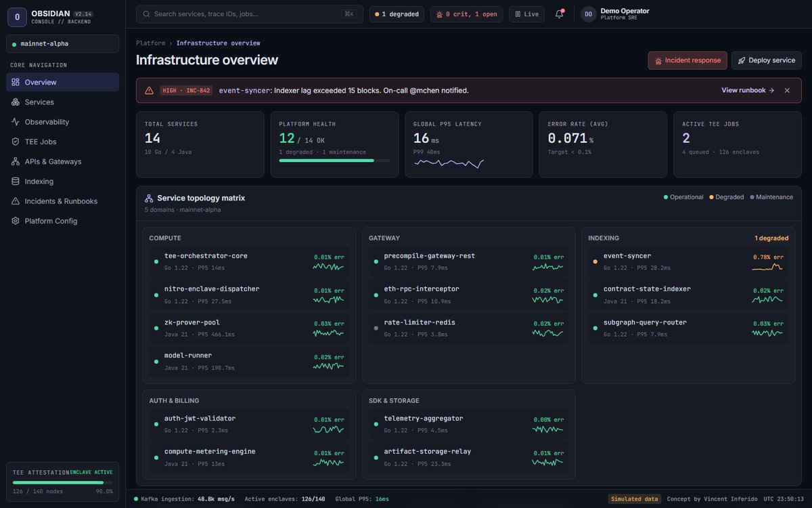Click the TEE Jobs shield icon
Viewport: 812px width, 508px height.
tap(16, 142)
